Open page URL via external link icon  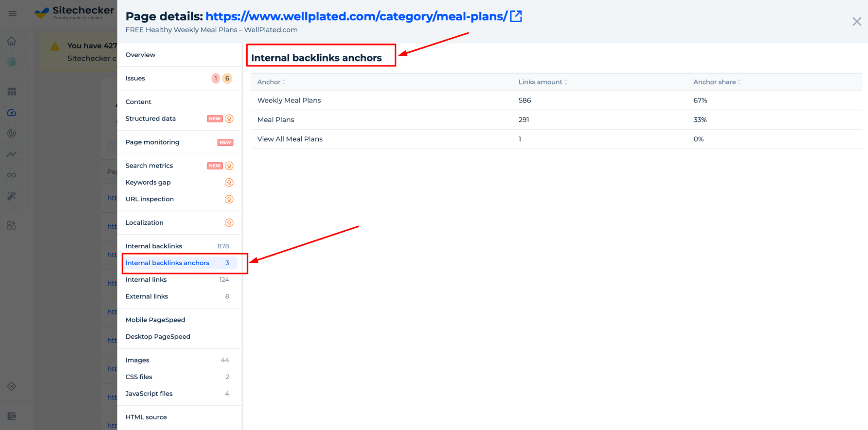pyautogui.click(x=516, y=16)
